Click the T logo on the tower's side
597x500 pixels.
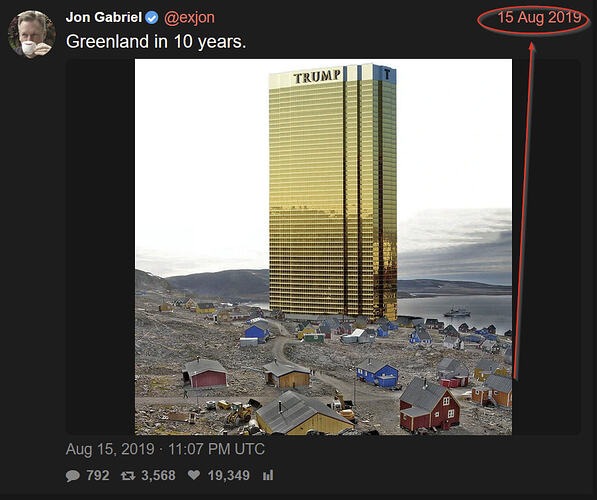tap(387, 74)
